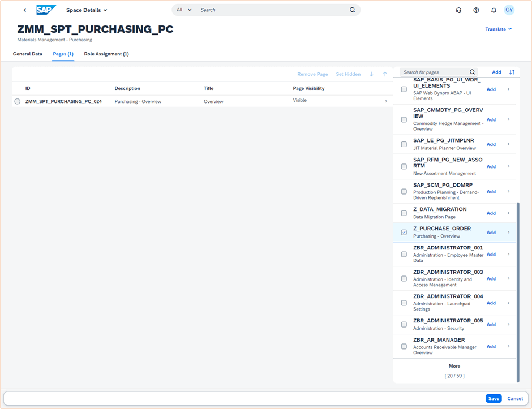This screenshot has height=409, width=532.
Task: Click the search magnifier in top bar
Action: tap(353, 10)
